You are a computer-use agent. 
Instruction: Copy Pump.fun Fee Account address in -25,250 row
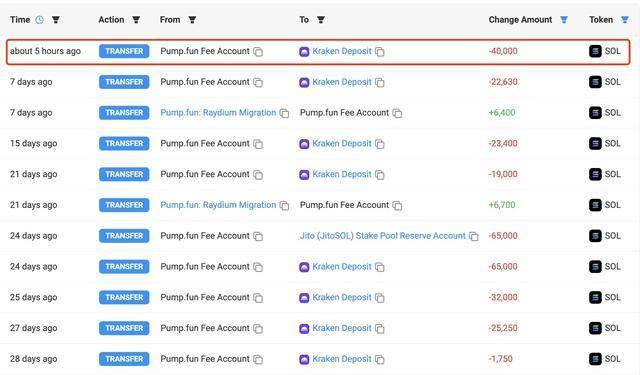pos(258,328)
